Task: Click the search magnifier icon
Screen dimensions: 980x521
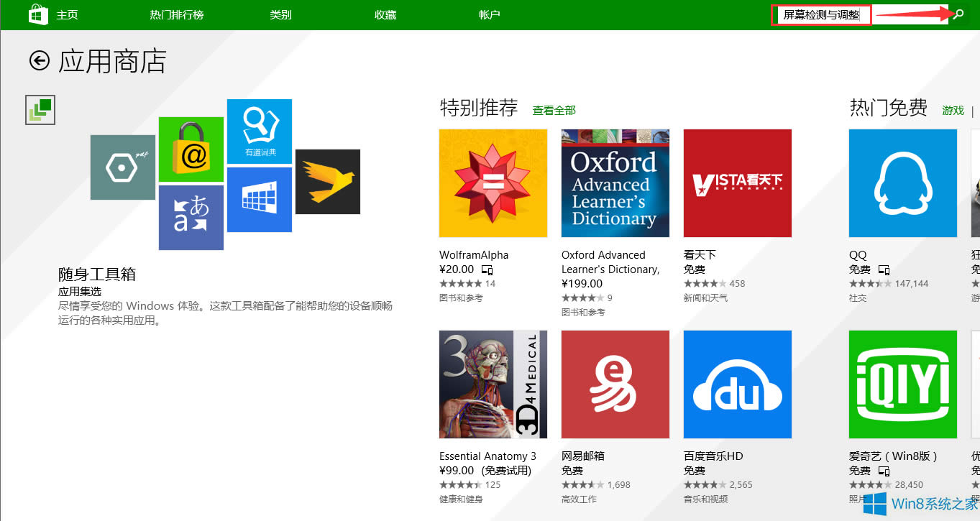Action: 957,14
